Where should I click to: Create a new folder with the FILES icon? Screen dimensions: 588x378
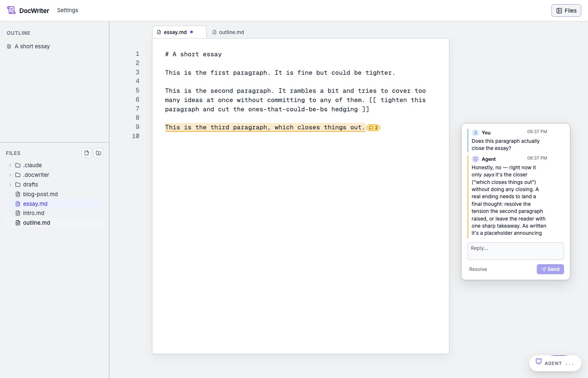(x=98, y=153)
